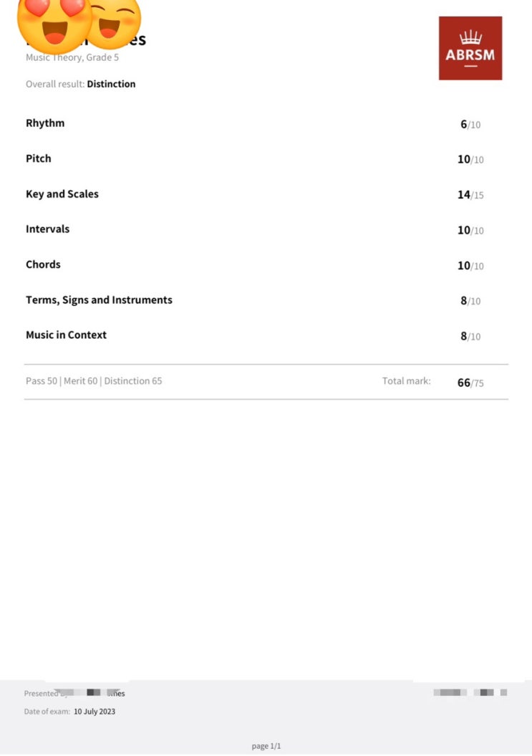Click the total mark 66/75
Screen dimensions: 532x756
coord(470,383)
